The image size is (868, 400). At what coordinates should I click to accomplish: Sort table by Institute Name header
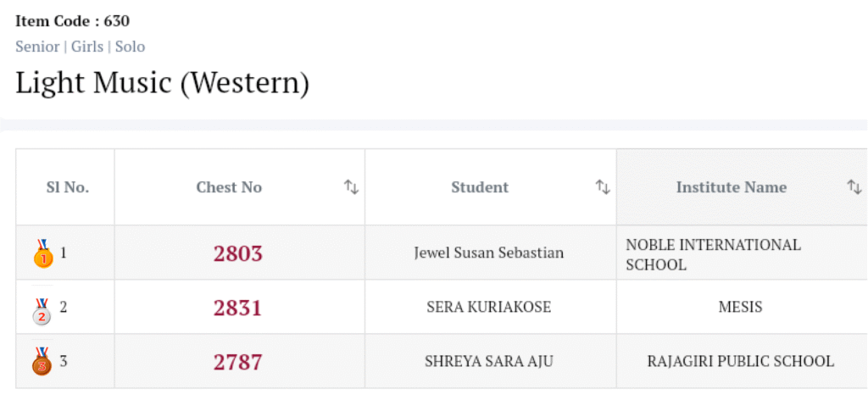(x=731, y=187)
